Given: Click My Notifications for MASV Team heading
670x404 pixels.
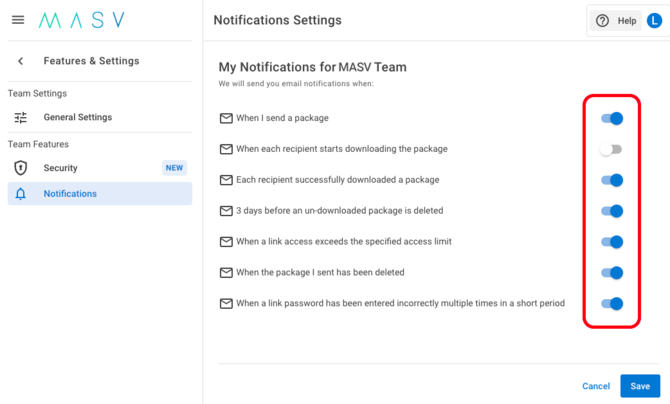Looking at the screenshot, I should pyautogui.click(x=312, y=67).
